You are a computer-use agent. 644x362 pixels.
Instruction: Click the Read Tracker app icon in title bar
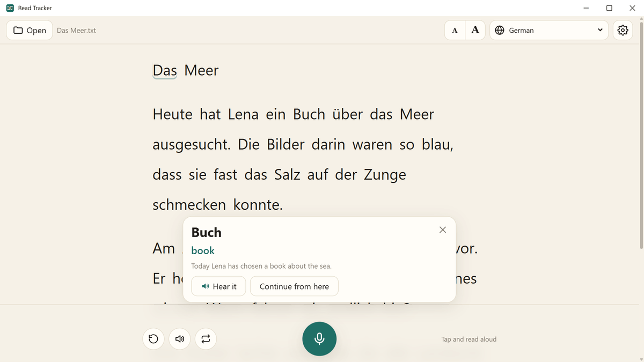point(10,8)
